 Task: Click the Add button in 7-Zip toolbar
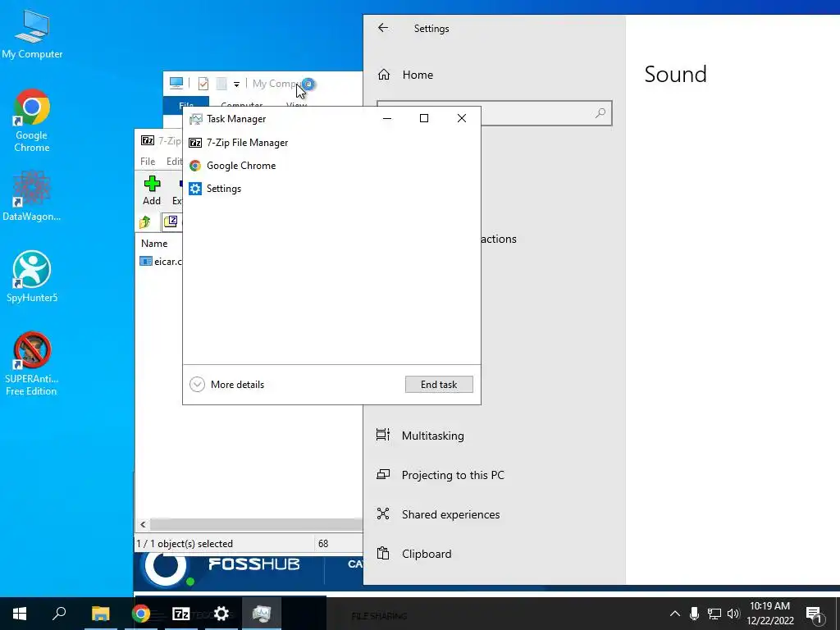pyautogui.click(x=152, y=190)
